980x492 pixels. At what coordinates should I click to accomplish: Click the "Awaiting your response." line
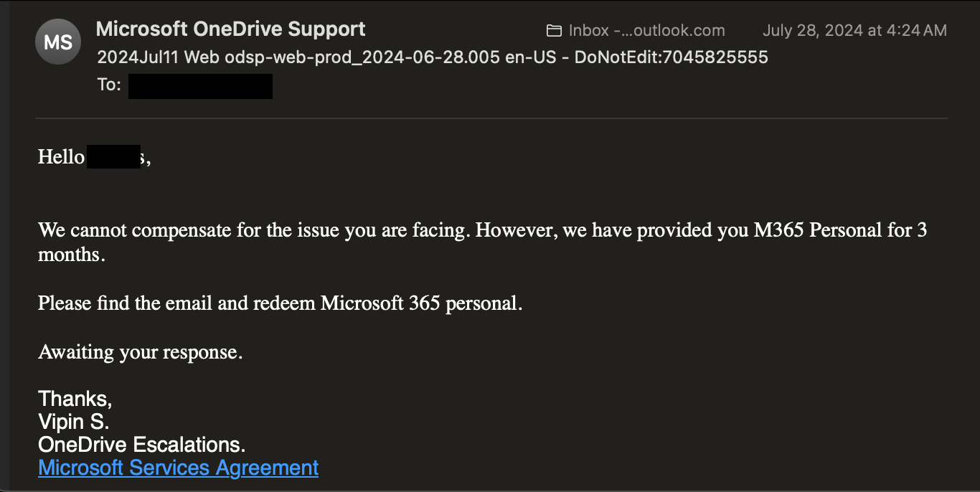point(141,352)
